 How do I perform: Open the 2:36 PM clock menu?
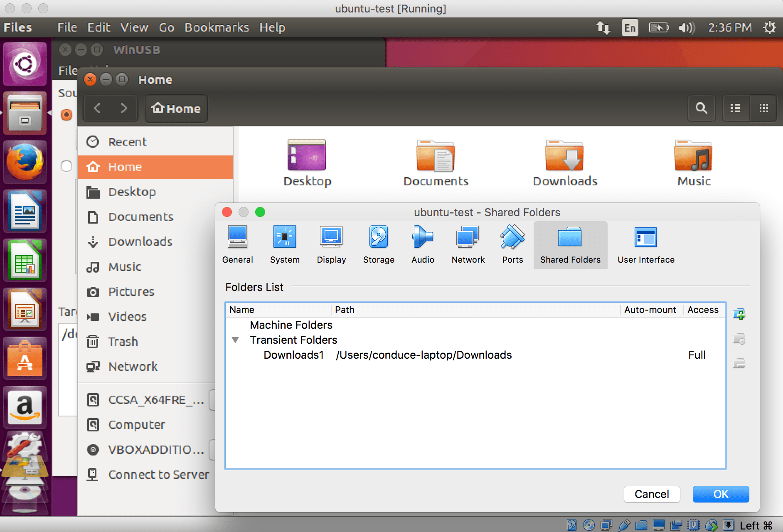coord(730,27)
